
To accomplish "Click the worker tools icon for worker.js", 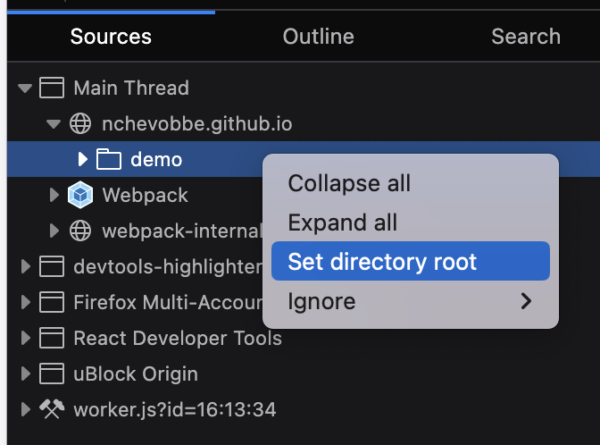I will coord(51,409).
